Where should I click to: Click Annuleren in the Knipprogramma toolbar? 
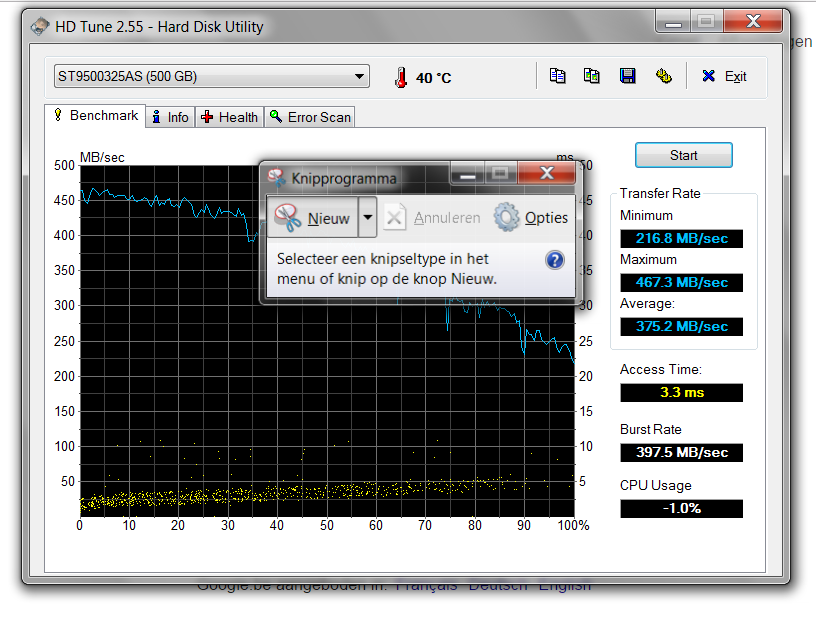(432, 218)
